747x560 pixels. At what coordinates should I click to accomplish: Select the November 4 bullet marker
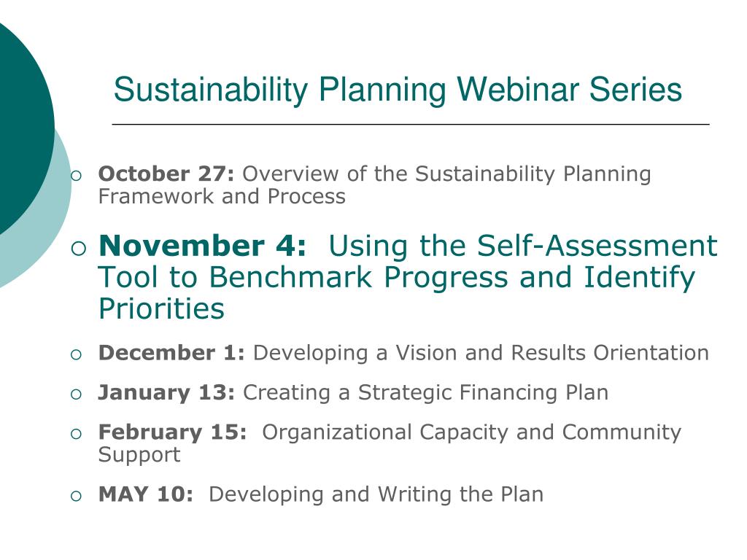pos(79,248)
